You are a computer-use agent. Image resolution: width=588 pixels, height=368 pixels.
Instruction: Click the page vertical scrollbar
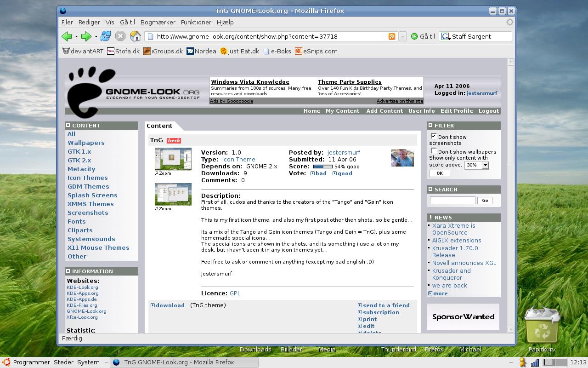pyautogui.click(x=510, y=195)
